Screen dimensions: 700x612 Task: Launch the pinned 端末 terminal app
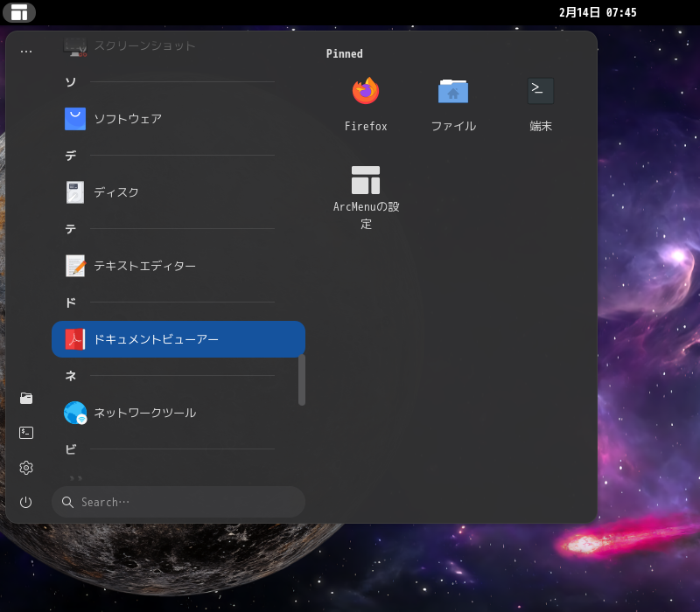(541, 91)
